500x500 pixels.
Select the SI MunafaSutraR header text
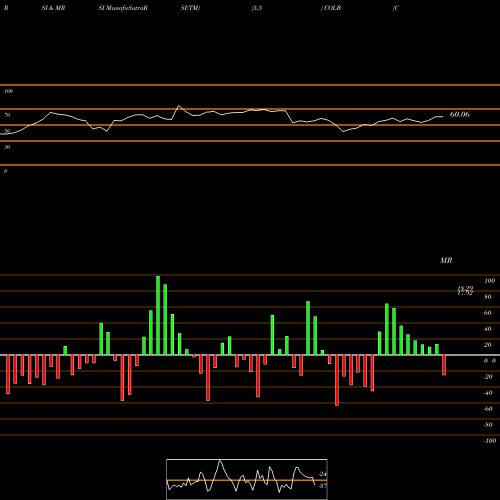pyautogui.click(x=123, y=8)
